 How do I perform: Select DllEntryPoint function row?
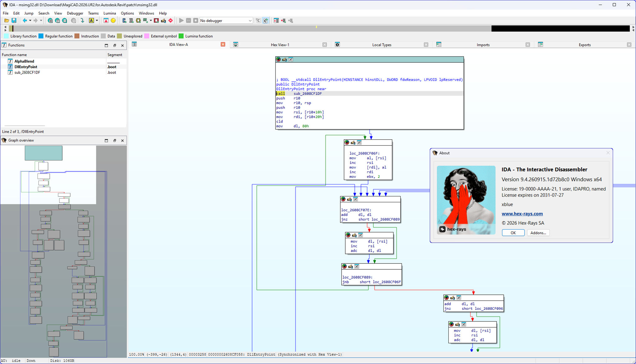pos(63,67)
